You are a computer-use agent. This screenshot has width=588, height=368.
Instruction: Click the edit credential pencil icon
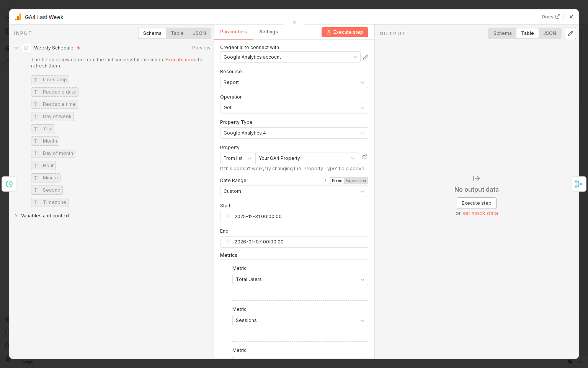pyautogui.click(x=366, y=57)
